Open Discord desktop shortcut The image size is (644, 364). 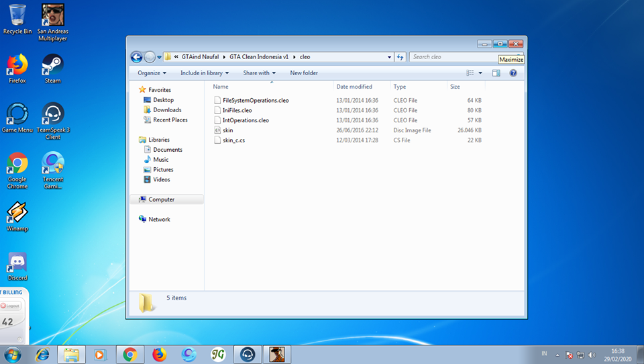17,267
